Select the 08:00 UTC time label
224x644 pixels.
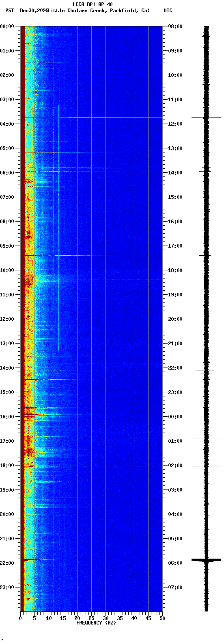[175, 26]
